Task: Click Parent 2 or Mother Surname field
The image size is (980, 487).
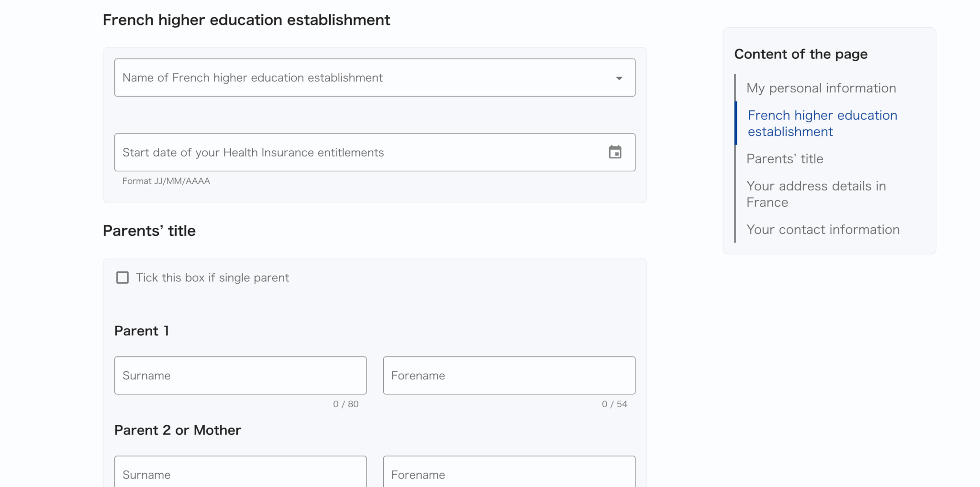Action: coord(240,474)
